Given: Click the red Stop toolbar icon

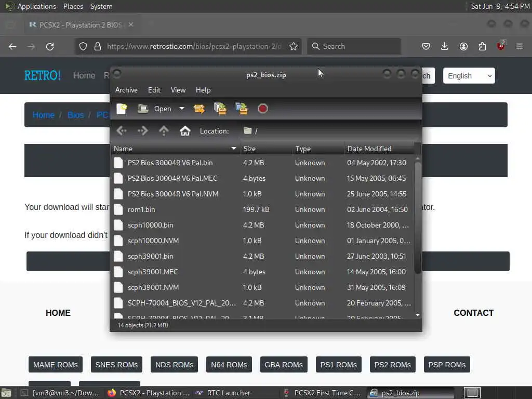Looking at the screenshot, I should coord(262,109).
